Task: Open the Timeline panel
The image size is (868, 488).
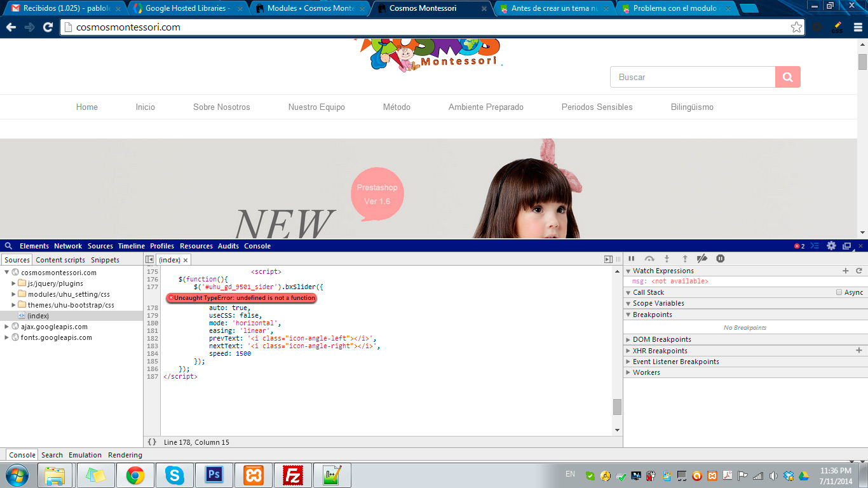Action: (x=132, y=246)
